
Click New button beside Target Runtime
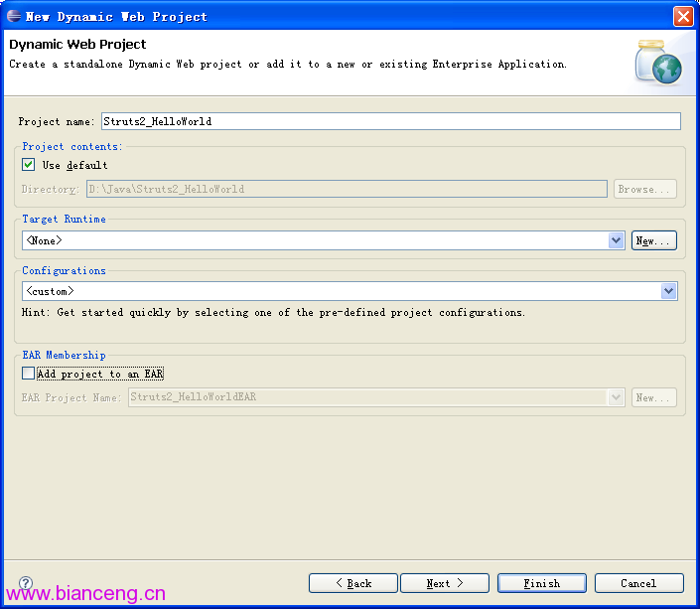[x=654, y=240]
